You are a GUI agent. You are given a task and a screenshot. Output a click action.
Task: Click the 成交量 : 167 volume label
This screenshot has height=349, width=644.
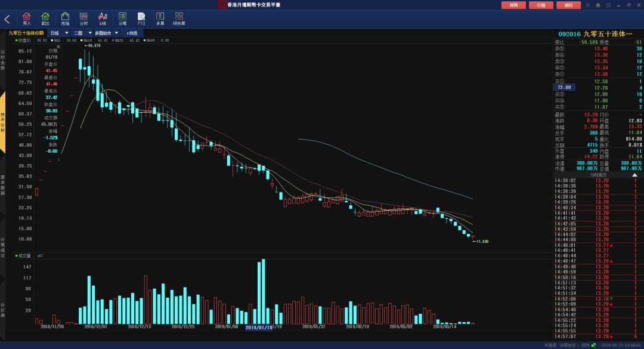click(29, 256)
